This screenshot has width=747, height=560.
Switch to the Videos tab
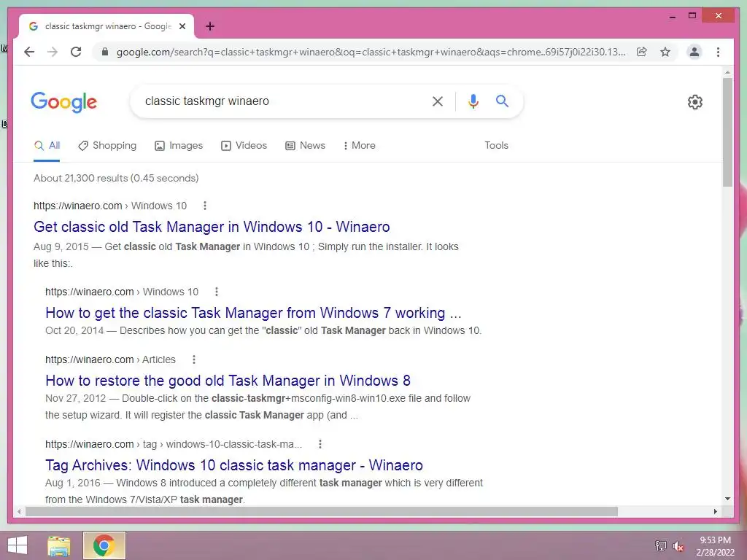[244, 146]
